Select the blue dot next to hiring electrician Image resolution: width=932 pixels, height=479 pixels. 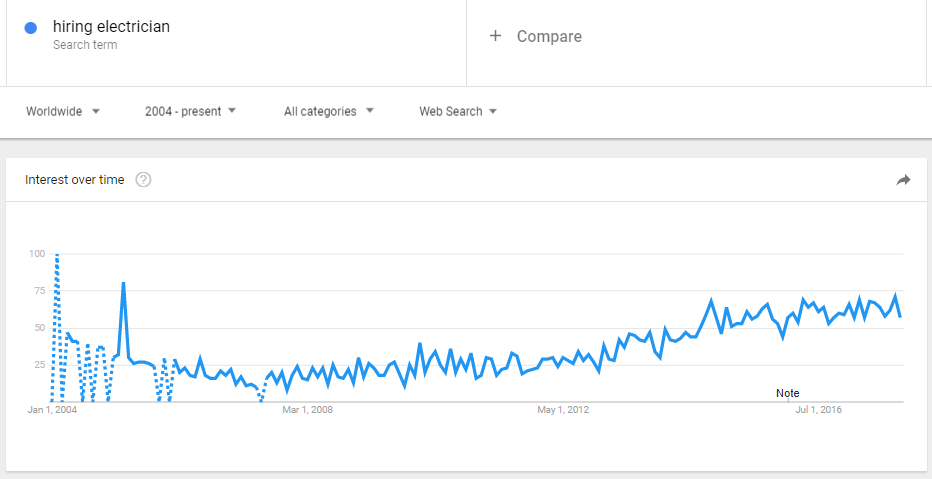(x=31, y=27)
